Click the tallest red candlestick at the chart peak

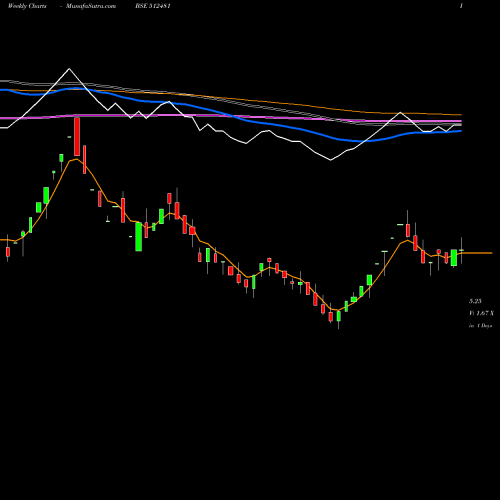point(77,136)
